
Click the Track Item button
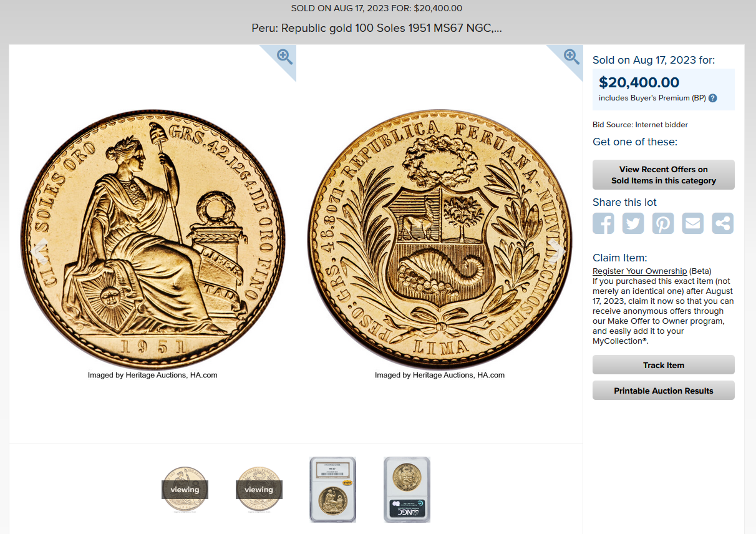click(664, 365)
